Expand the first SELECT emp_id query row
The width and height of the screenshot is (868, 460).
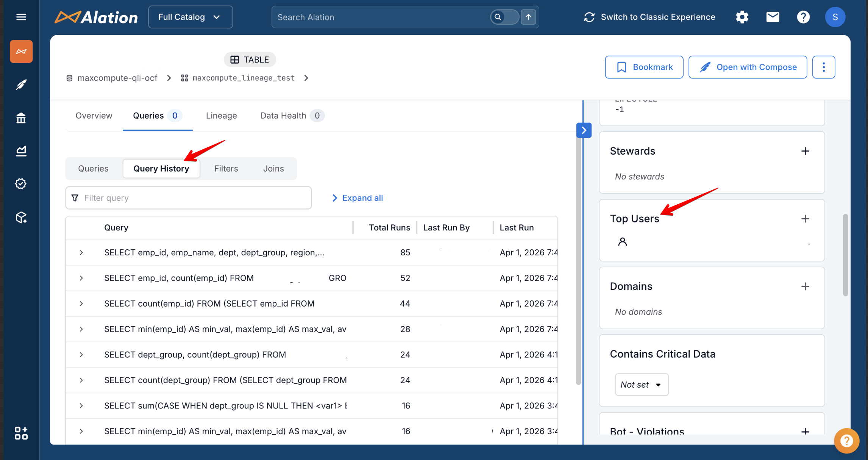81,253
